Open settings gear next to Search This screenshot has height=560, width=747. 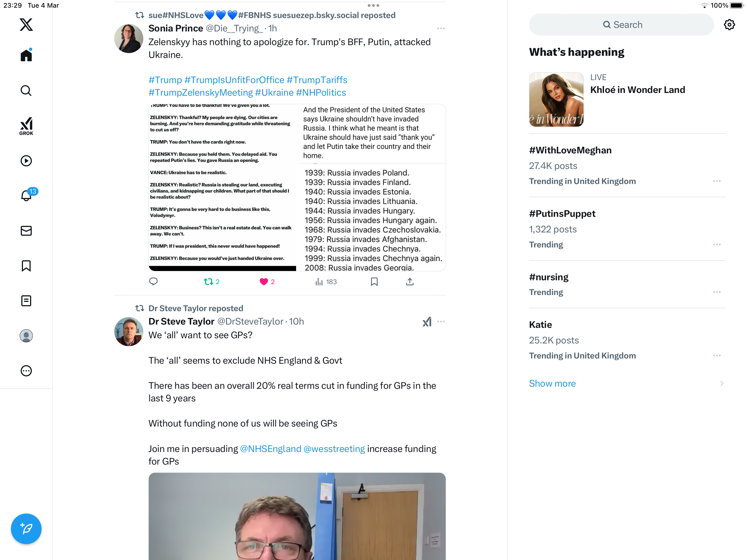[729, 25]
